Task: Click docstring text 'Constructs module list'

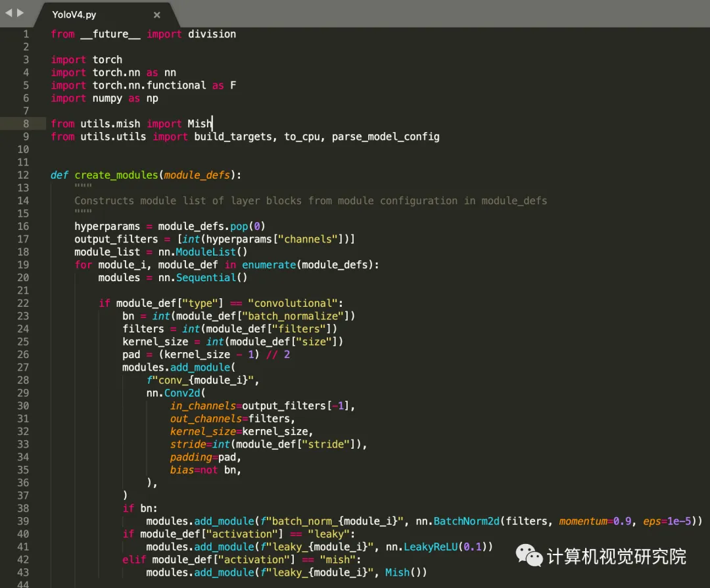Action: coord(141,200)
